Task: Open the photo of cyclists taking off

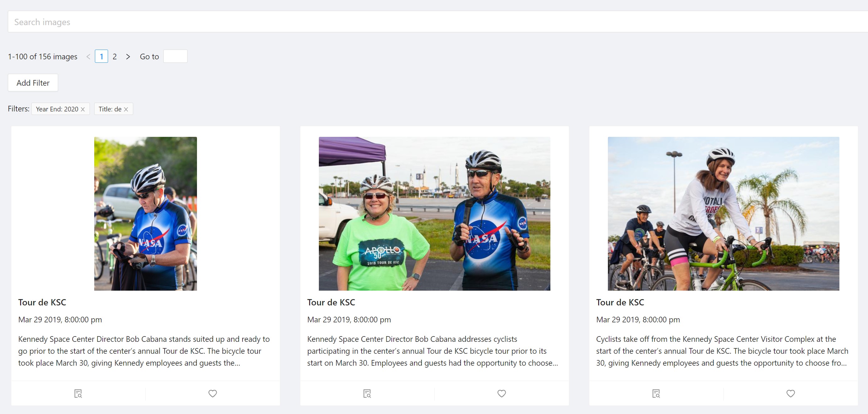Action: point(723,213)
